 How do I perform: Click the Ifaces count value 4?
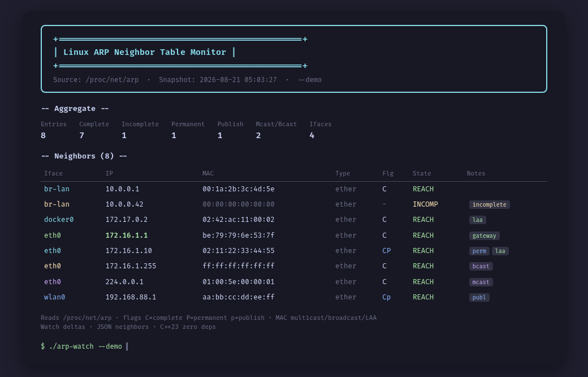click(312, 135)
